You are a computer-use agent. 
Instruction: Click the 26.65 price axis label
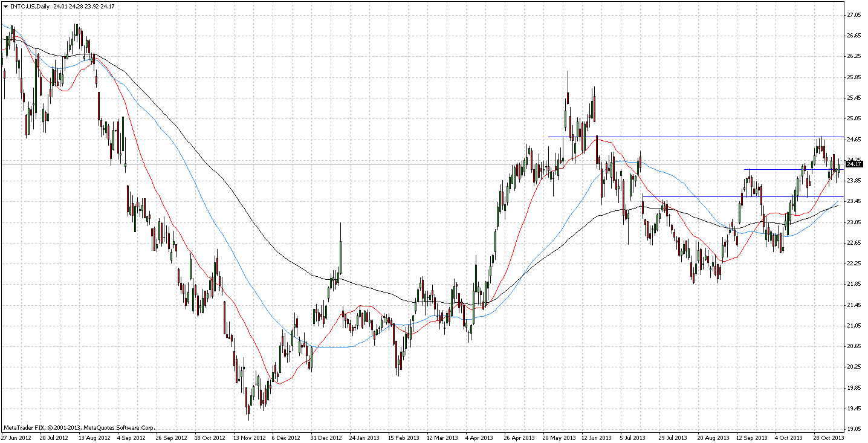coord(853,36)
